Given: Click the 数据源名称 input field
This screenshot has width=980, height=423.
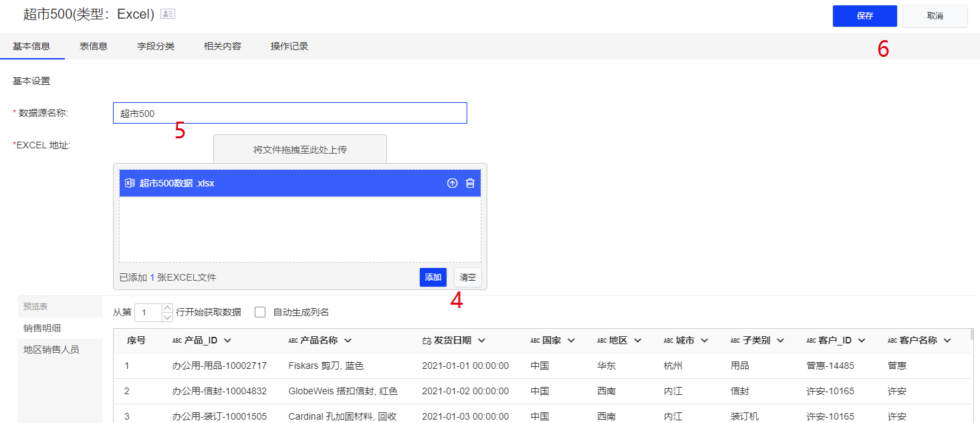Looking at the screenshot, I should click(x=289, y=114).
